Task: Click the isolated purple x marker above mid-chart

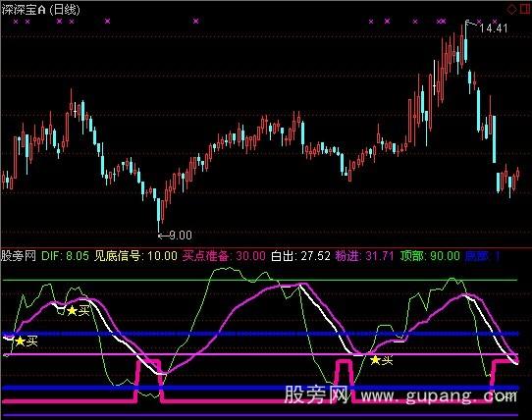Action: tap(195, 22)
